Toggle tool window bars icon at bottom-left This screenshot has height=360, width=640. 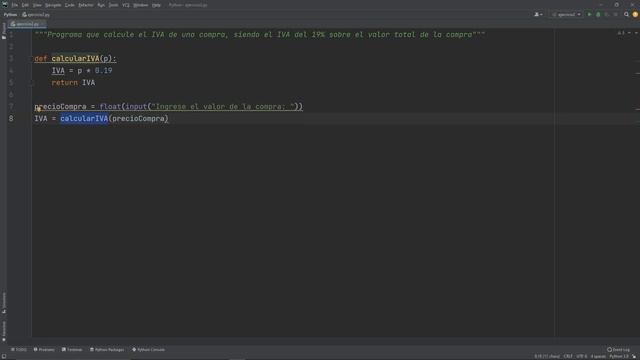click(4, 357)
